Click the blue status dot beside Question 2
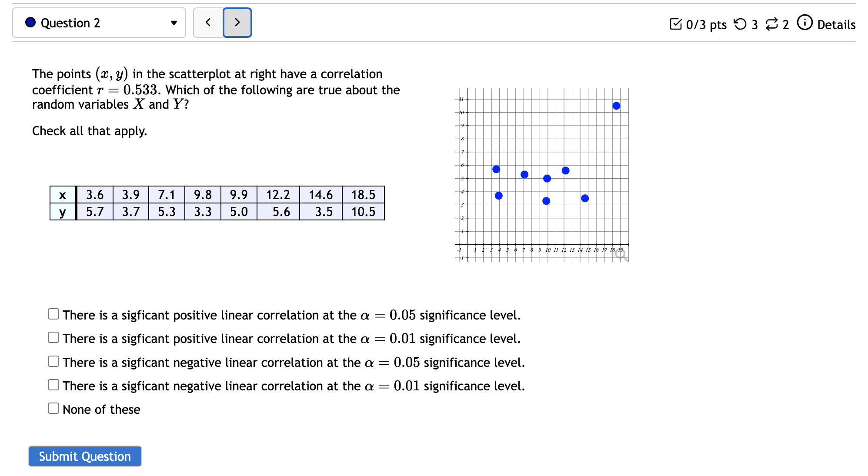 pyautogui.click(x=30, y=22)
